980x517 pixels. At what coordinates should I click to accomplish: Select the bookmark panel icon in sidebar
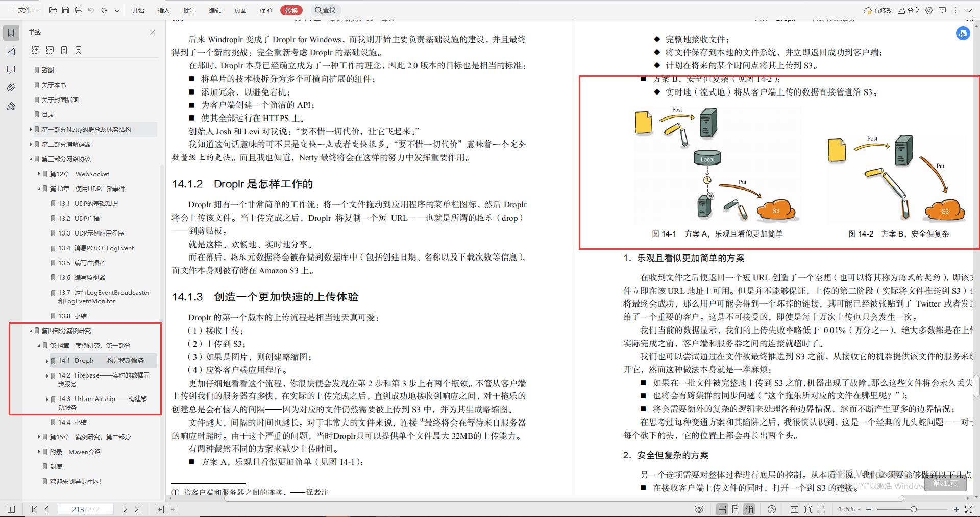[x=11, y=33]
